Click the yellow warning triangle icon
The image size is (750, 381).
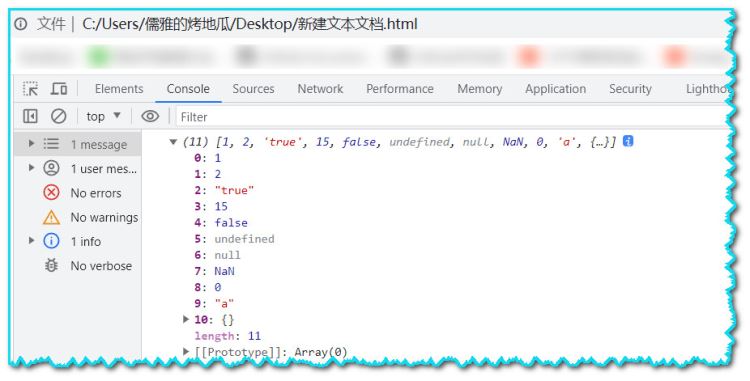pos(51,218)
